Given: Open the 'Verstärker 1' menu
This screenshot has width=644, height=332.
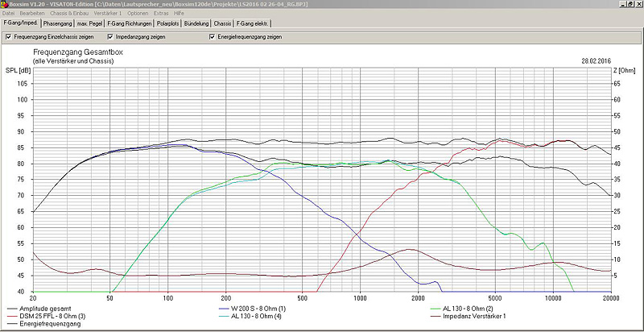Looking at the screenshot, I should (108, 14).
